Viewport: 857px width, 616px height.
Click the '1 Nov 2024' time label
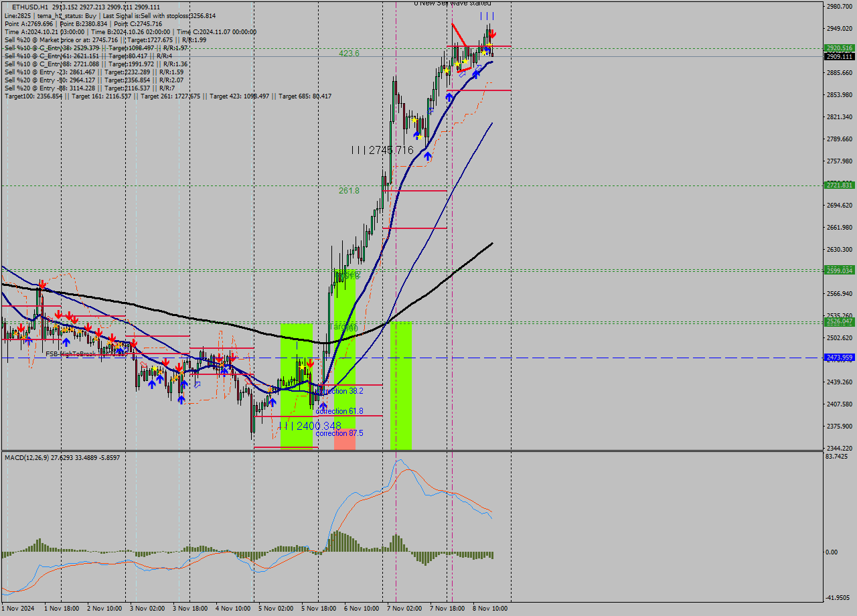(16, 609)
